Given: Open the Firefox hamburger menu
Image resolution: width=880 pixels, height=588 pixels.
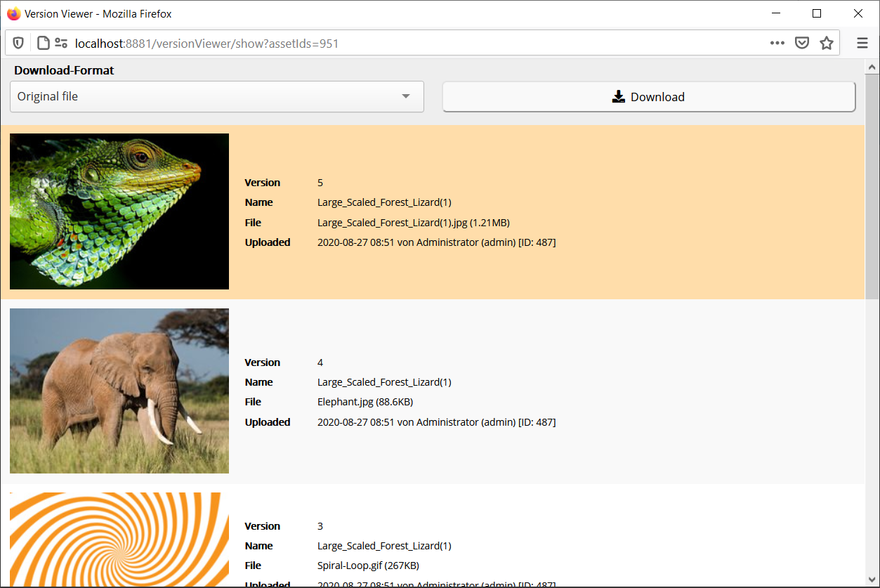Looking at the screenshot, I should 862,44.
